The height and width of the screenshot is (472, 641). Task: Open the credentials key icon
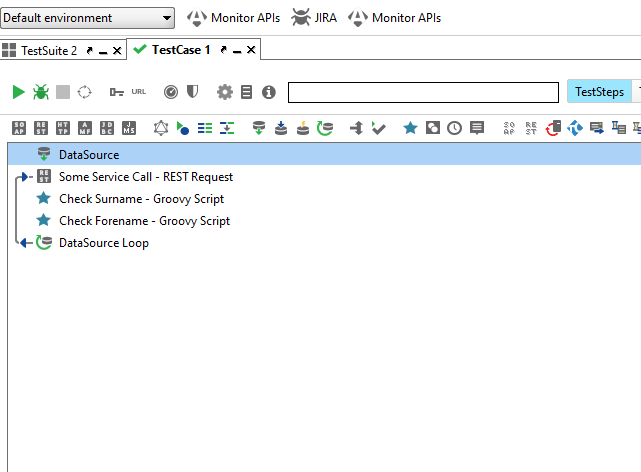click(117, 92)
